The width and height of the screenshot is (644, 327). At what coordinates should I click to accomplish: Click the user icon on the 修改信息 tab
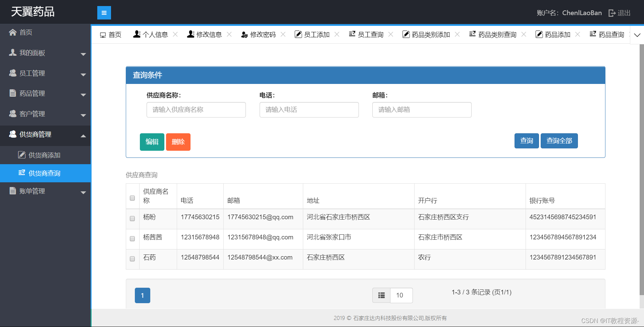tap(191, 34)
